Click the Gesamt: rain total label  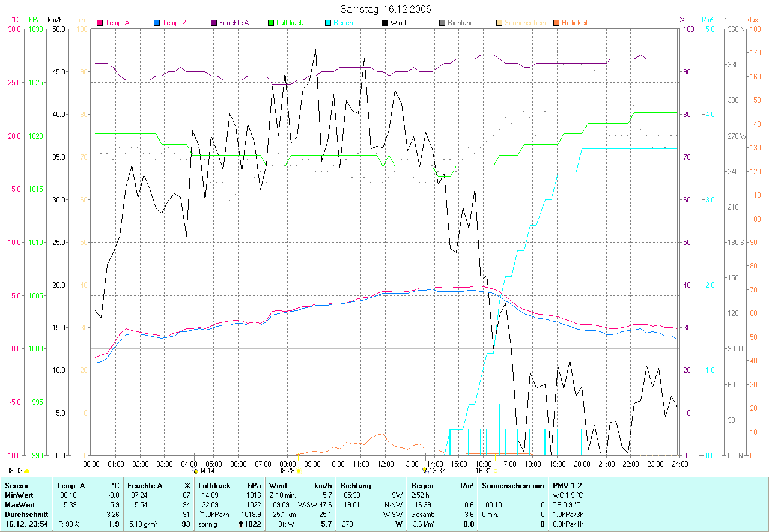[x=422, y=515]
